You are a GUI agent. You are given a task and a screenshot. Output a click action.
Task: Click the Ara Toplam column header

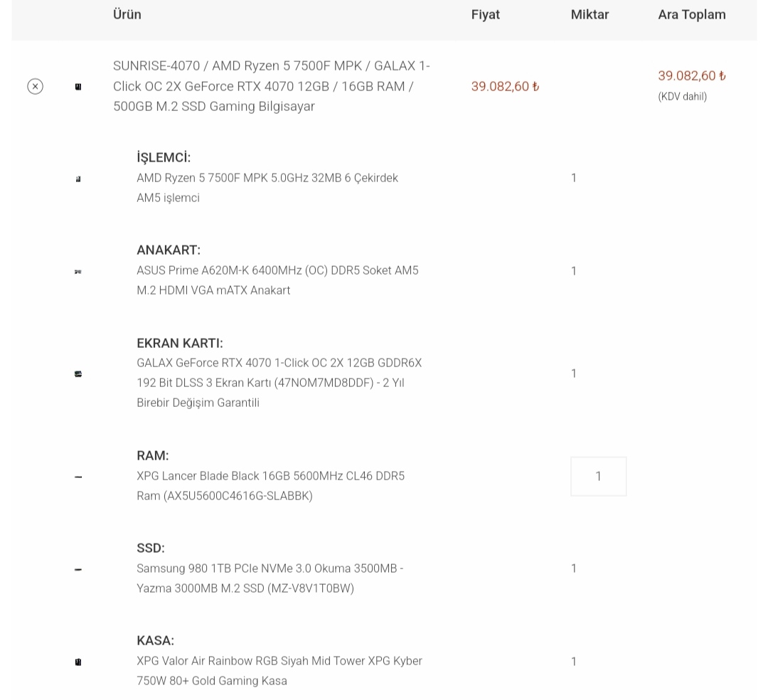(691, 14)
